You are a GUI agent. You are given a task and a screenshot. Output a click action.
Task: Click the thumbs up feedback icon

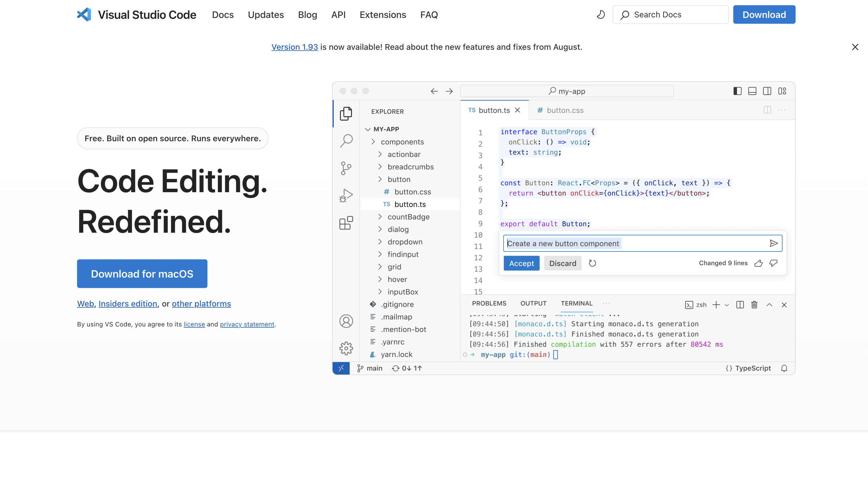[758, 263]
